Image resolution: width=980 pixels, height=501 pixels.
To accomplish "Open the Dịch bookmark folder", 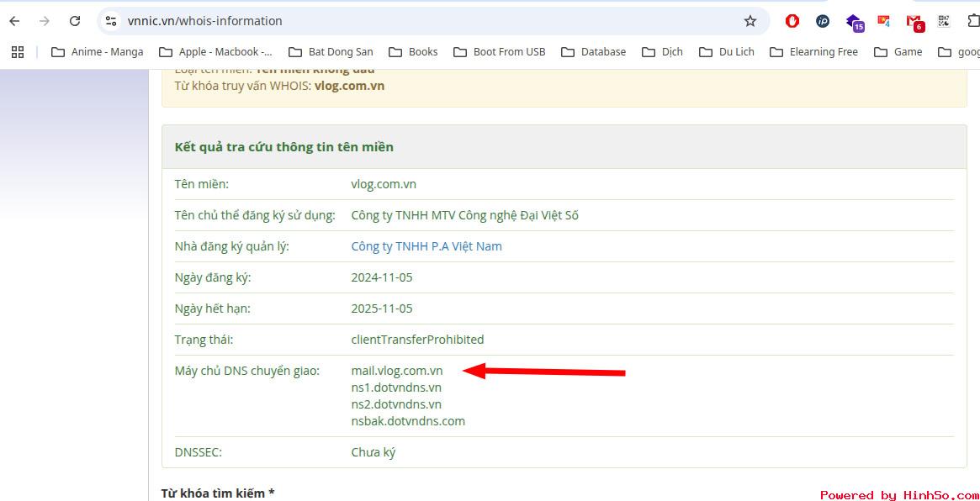I will tap(663, 52).
